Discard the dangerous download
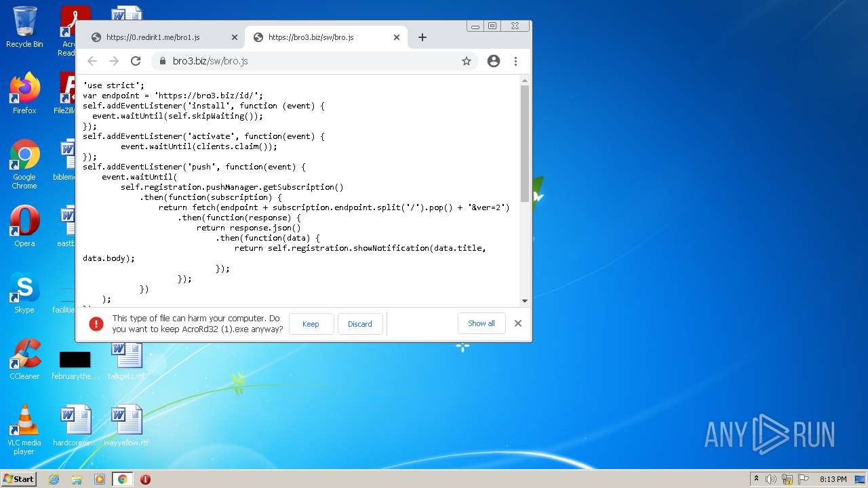 360,324
